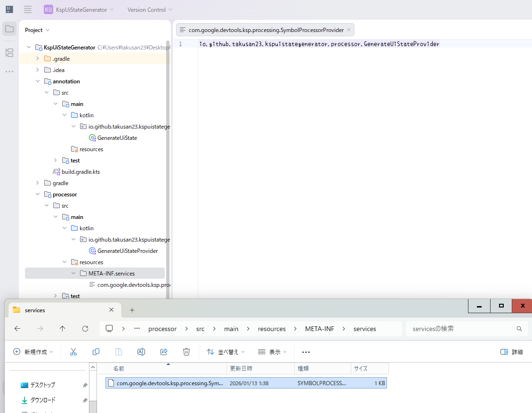Screen dimensions: 532x413
Task: Add a new Explorer tab
Action: pyautogui.click(x=132, y=310)
